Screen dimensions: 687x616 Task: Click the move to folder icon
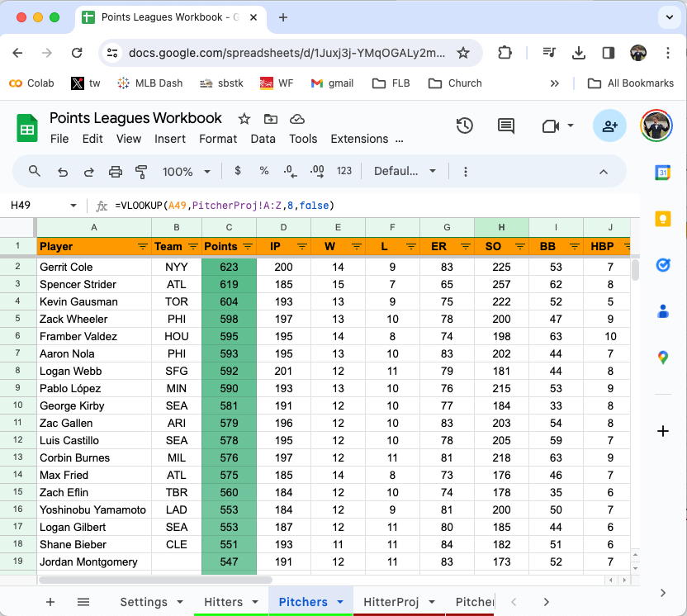coord(271,119)
